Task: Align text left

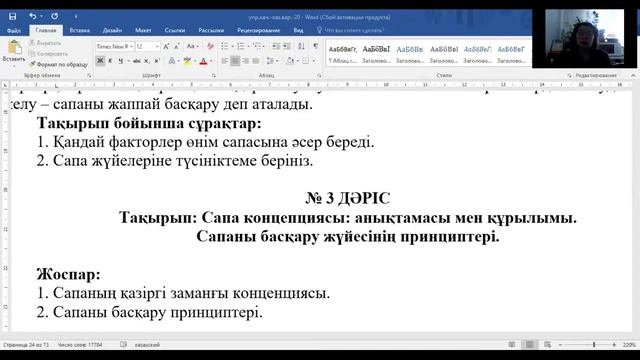Action: coord(225,61)
